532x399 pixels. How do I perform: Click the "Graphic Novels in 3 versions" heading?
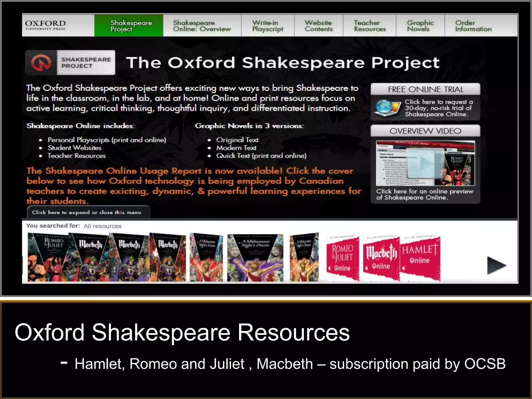[x=249, y=126]
